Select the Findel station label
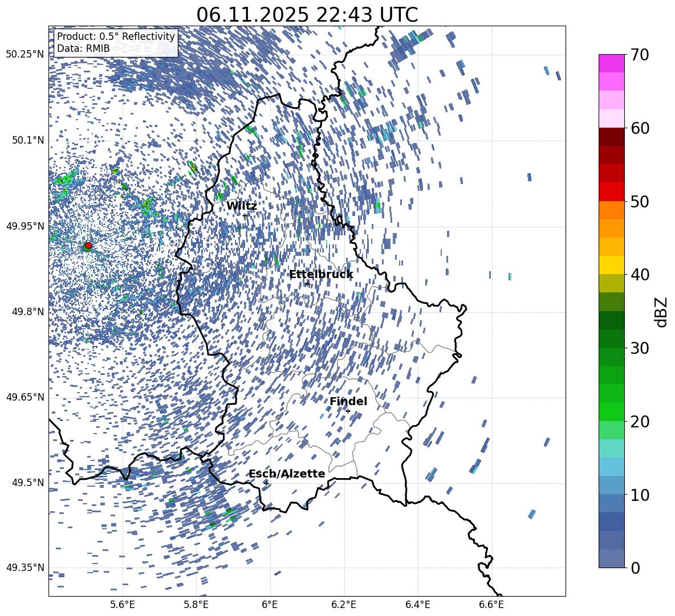675x616 pixels. pyautogui.click(x=348, y=401)
